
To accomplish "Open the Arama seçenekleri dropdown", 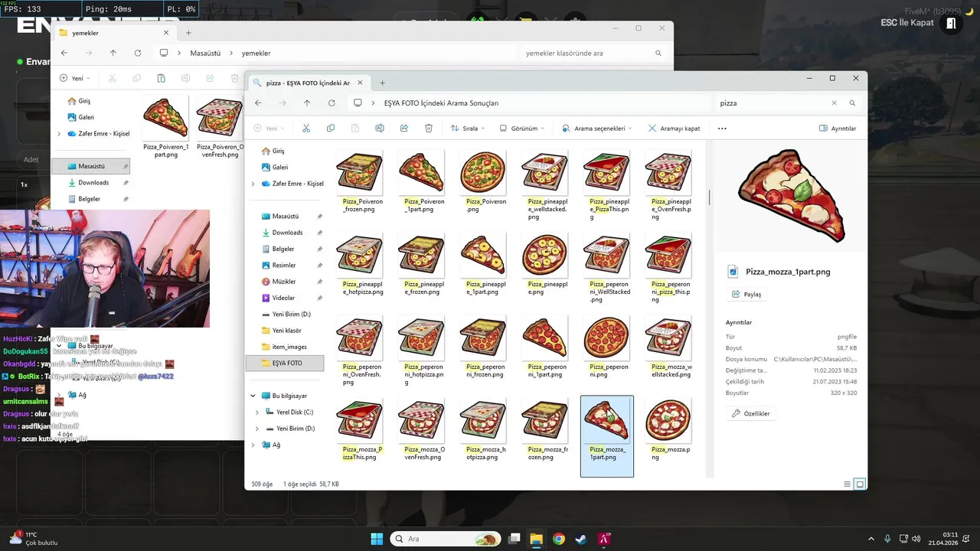I will pos(598,129).
